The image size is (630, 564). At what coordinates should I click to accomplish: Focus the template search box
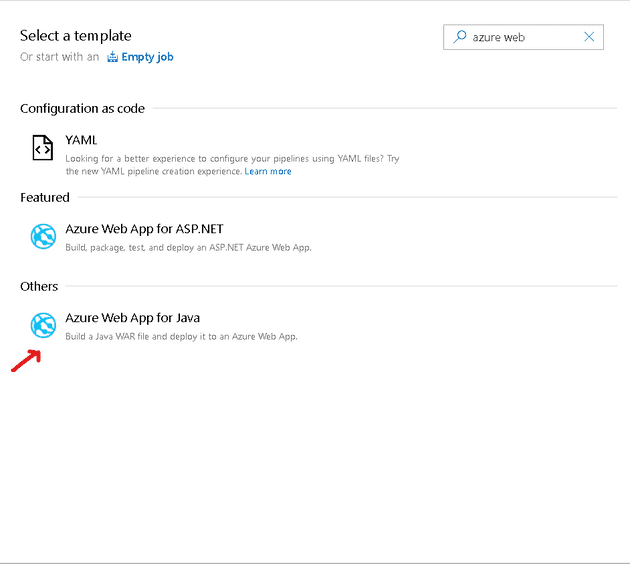coord(523,37)
